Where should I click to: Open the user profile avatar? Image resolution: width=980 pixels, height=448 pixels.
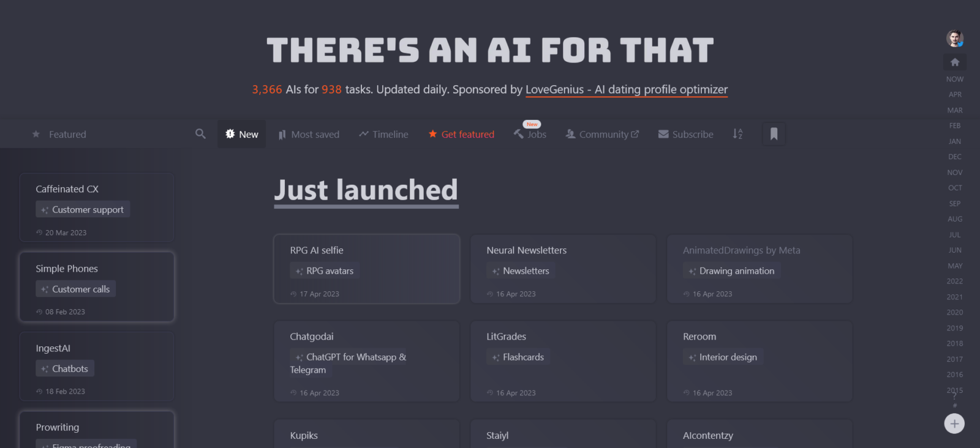point(954,39)
